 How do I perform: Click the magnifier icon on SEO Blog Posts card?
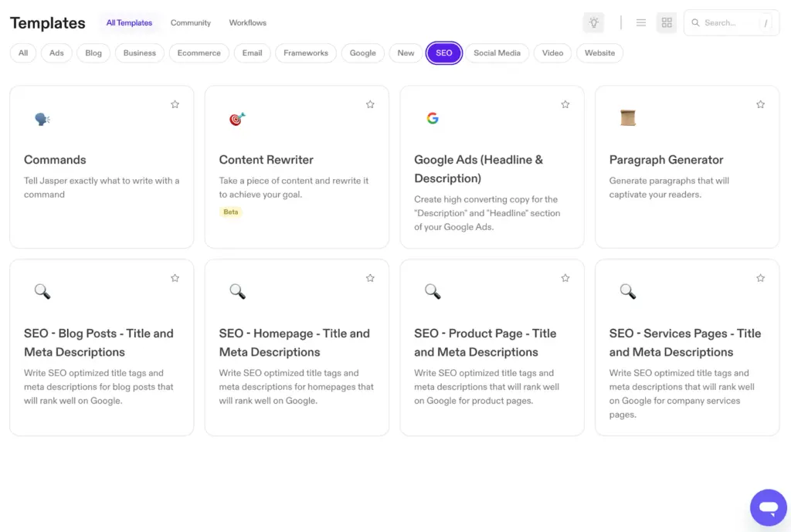[42, 291]
